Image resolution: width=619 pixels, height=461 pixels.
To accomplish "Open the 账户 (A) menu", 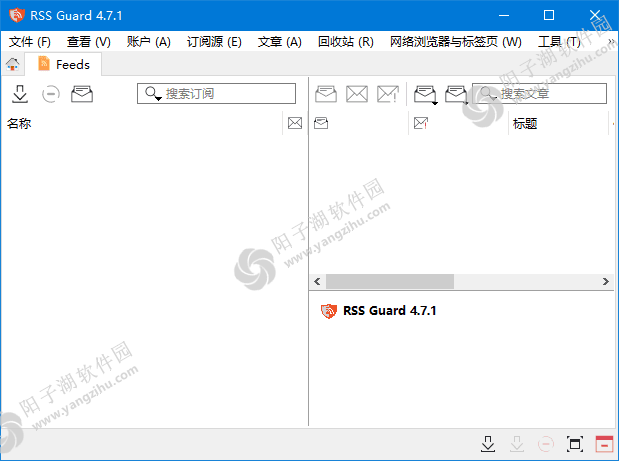I will click(x=148, y=41).
